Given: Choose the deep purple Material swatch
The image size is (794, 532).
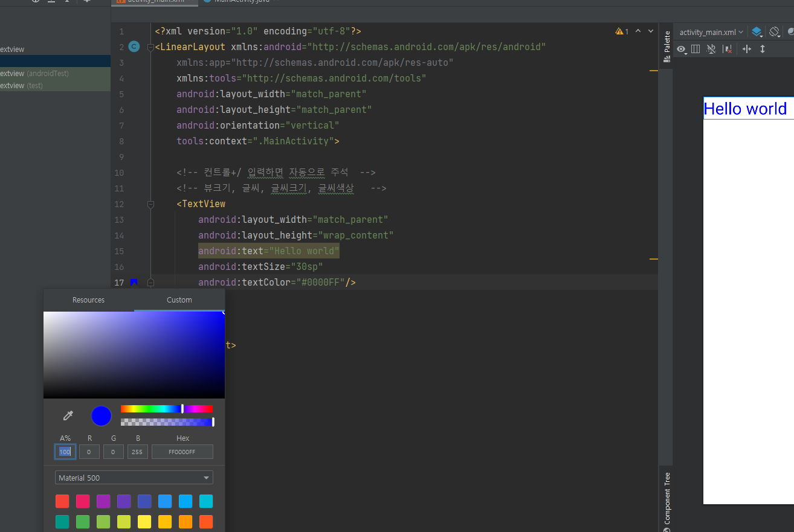Looking at the screenshot, I should [124, 501].
